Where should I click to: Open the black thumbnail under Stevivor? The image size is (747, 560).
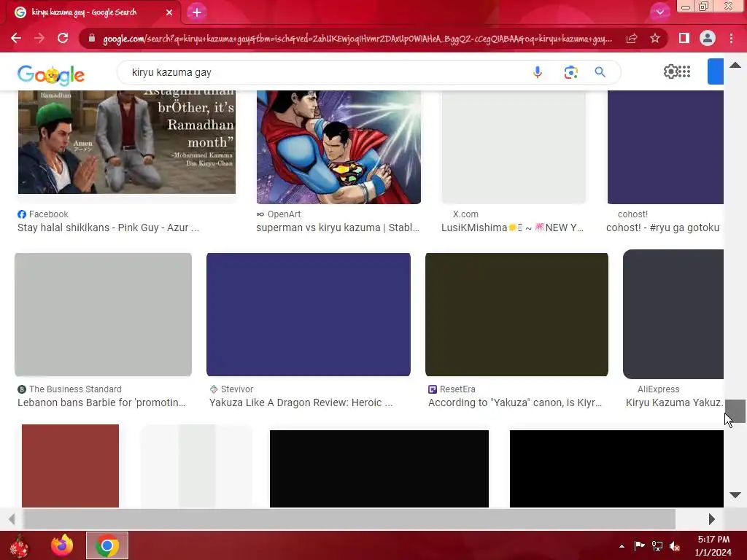point(379,469)
